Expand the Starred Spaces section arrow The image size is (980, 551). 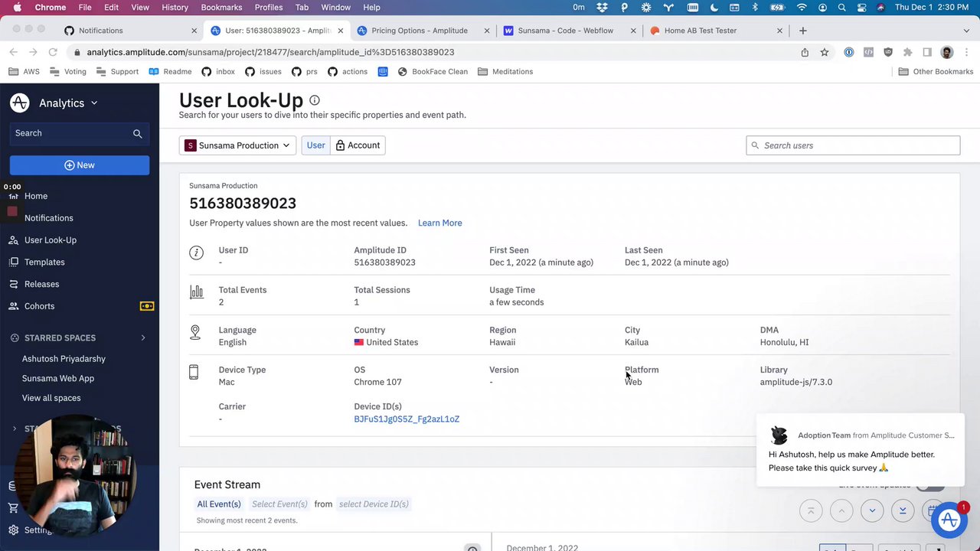[x=143, y=337]
